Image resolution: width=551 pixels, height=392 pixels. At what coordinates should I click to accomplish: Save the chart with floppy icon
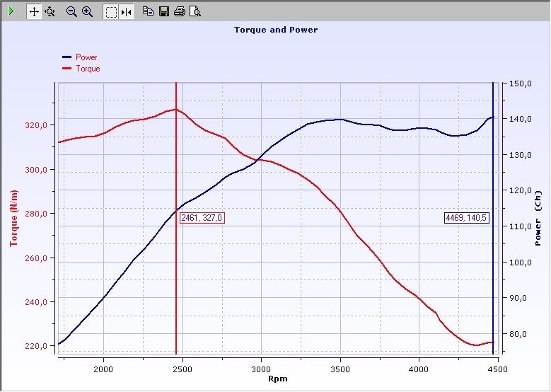164,11
